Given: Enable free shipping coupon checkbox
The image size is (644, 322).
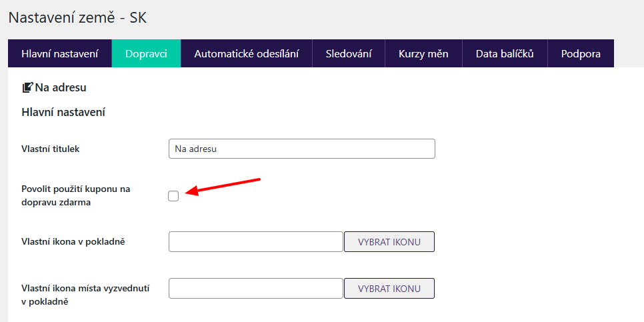Looking at the screenshot, I should coord(173,196).
